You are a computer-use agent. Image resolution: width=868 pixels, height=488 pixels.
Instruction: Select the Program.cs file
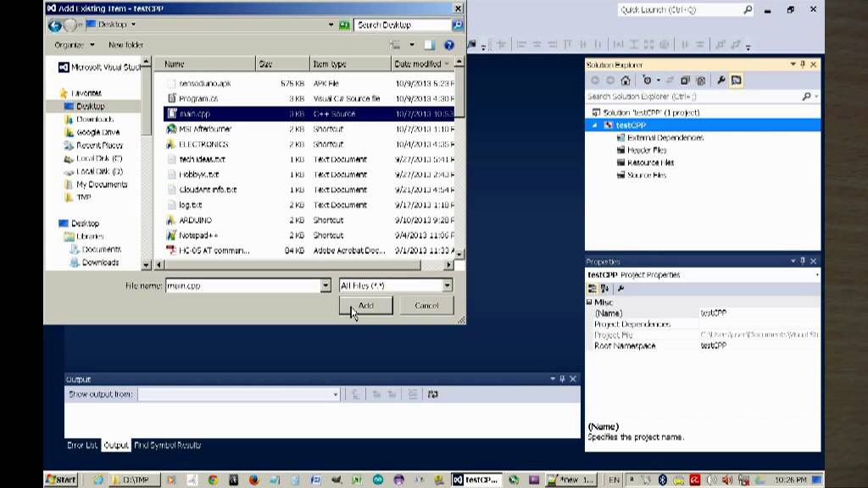pos(198,98)
